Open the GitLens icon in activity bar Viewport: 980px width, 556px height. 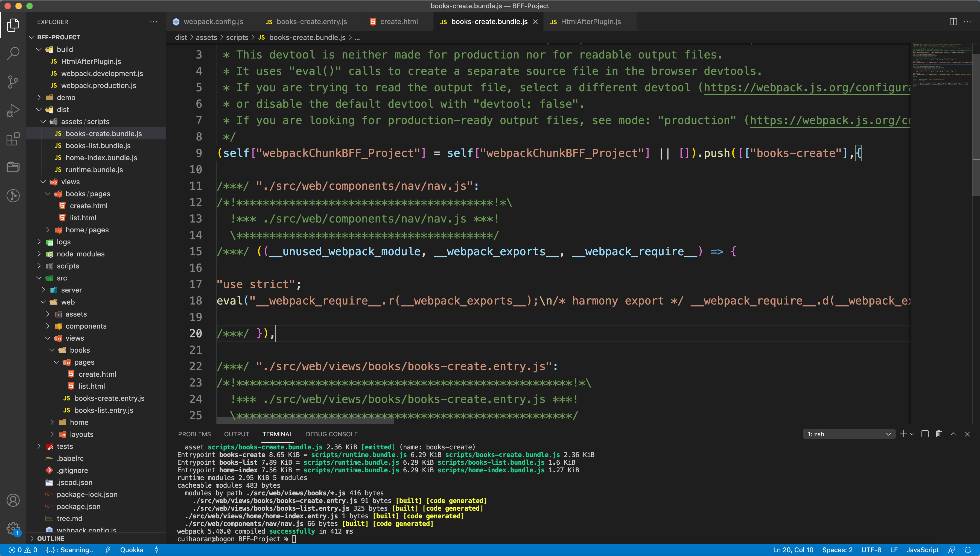(x=13, y=195)
